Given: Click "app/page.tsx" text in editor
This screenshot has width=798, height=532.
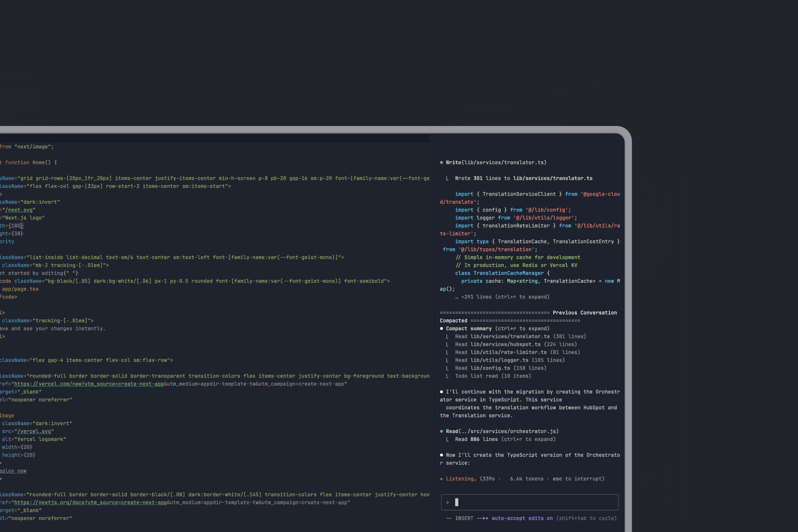Looking at the screenshot, I should click(20, 289).
